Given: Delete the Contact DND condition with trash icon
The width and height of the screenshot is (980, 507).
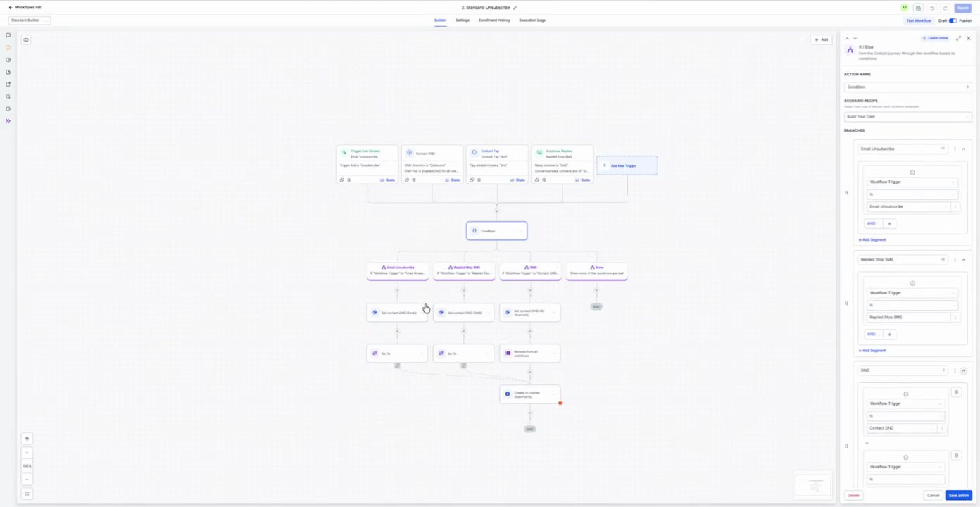Looking at the screenshot, I should tap(956, 392).
